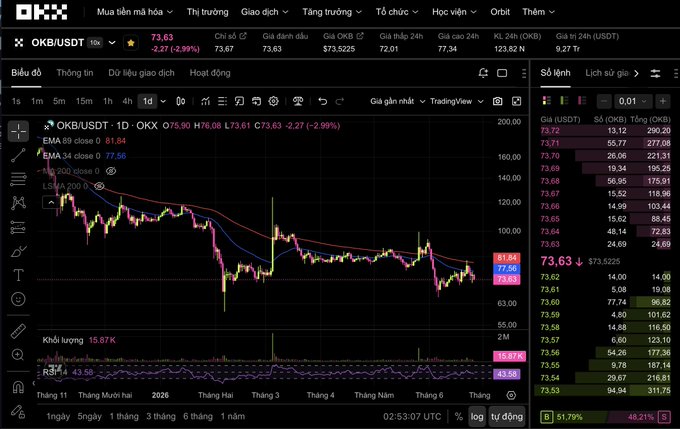Toggle auto scale 'tự động'
This screenshot has height=429, width=680.
(x=507, y=417)
